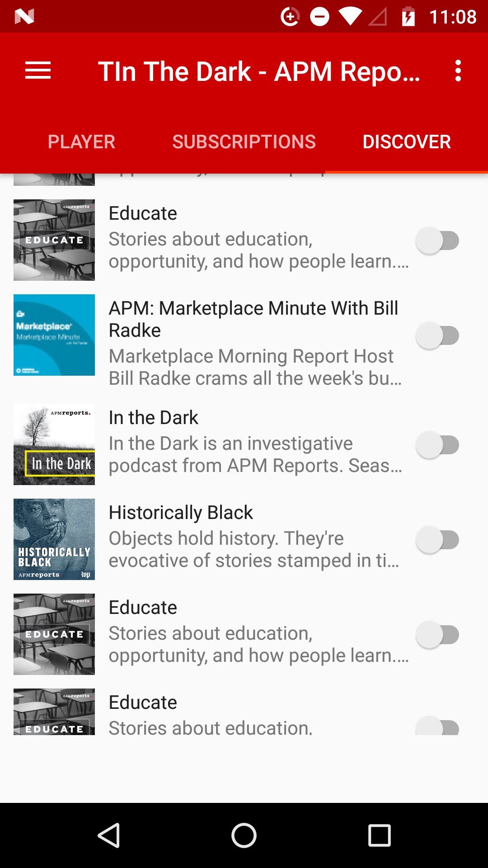Toggle subscription for In the Dark
The image size is (488, 868).
tap(437, 445)
